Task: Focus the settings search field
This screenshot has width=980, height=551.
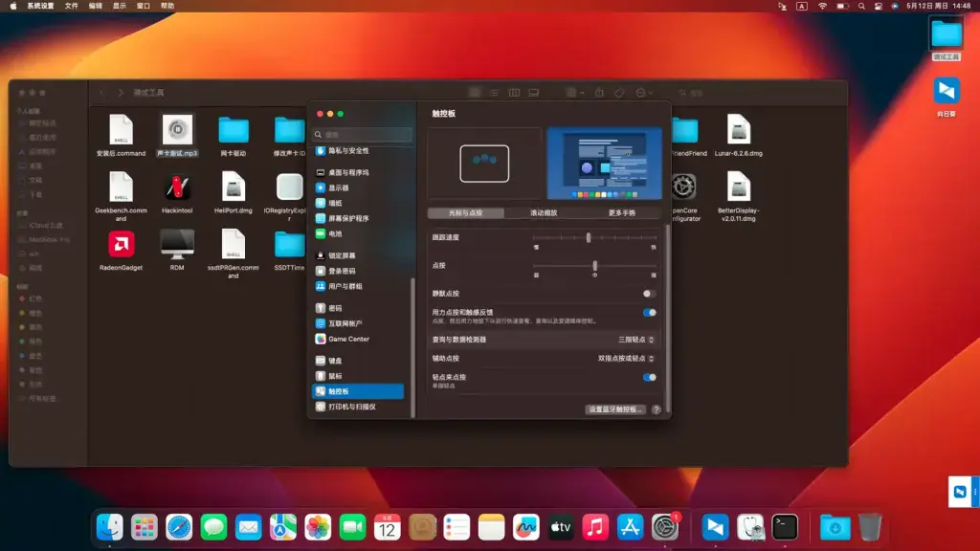Action: (x=363, y=134)
